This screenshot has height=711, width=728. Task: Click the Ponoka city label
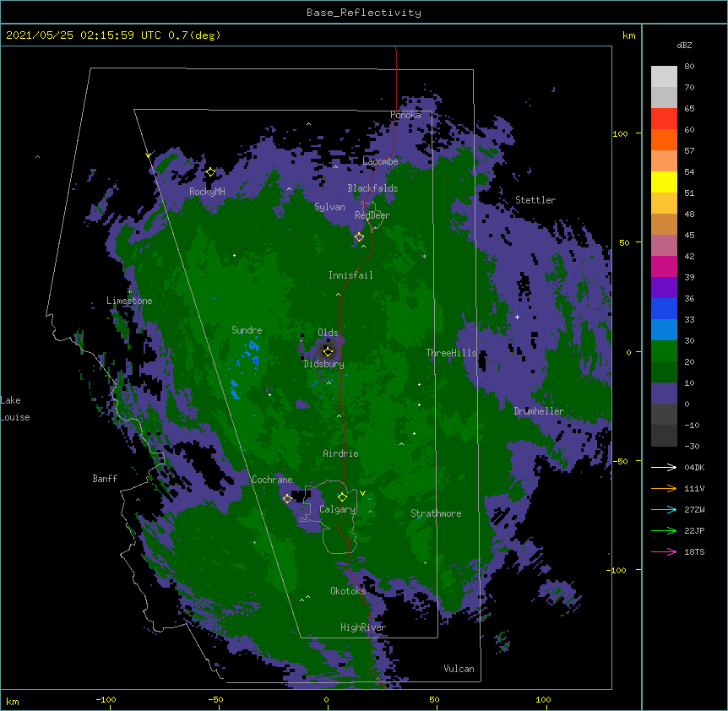pos(405,115)
